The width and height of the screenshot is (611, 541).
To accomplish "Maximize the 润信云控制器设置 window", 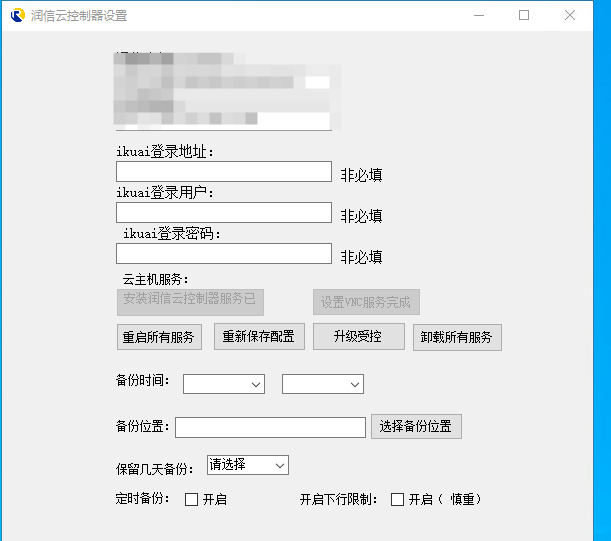I will click(524, 15).
